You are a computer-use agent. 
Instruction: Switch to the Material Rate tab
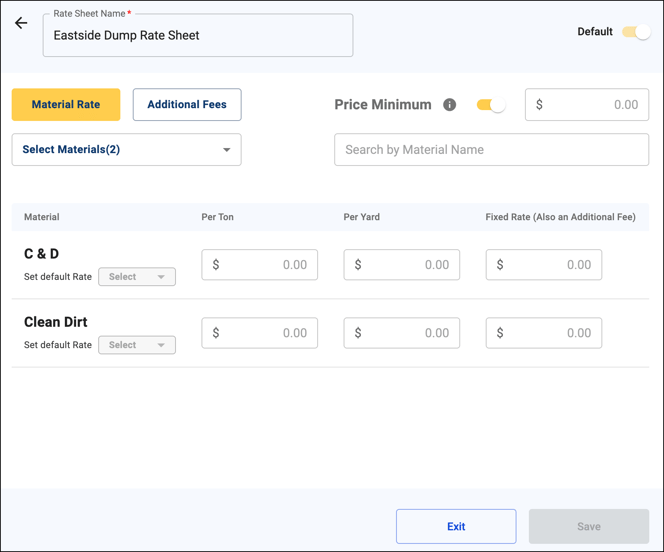coord(66,105)
